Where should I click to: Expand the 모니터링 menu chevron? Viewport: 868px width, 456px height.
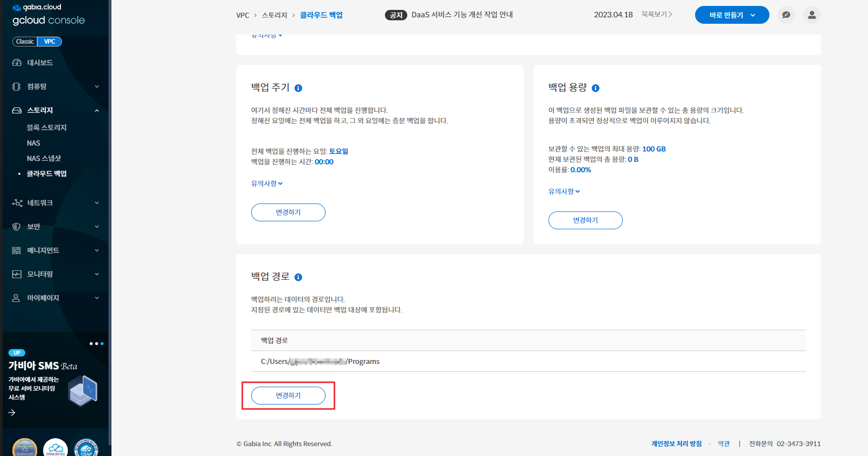click(x=97, y=274)
